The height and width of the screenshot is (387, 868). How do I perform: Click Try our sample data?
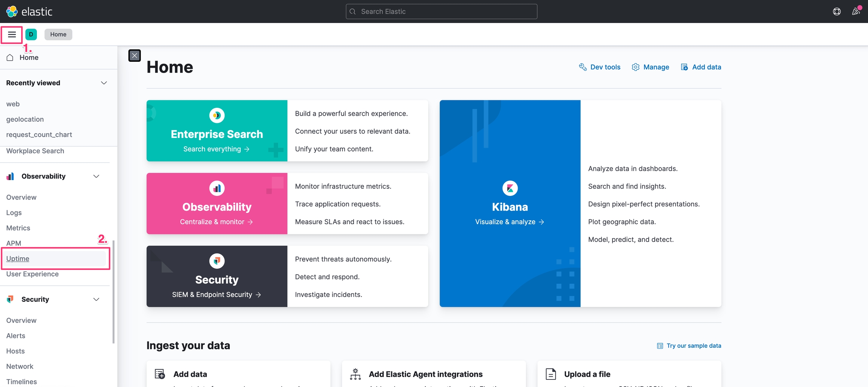694,346
